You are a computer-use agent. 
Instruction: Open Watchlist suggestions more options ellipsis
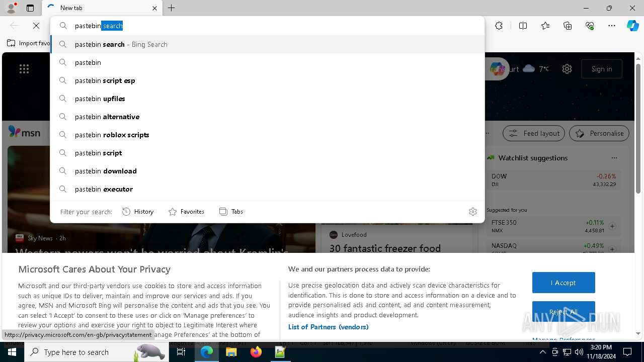pyautogui.click(x=614, y=158)
